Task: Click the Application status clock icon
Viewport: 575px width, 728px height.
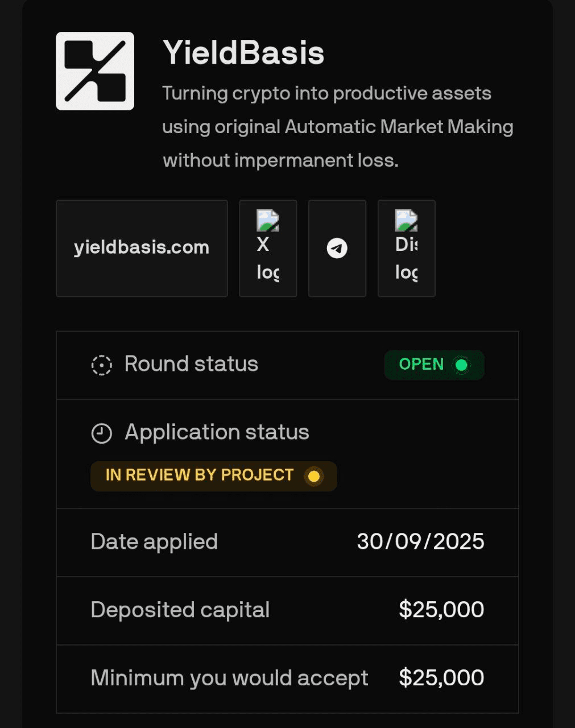Action: tap(102, 433)
